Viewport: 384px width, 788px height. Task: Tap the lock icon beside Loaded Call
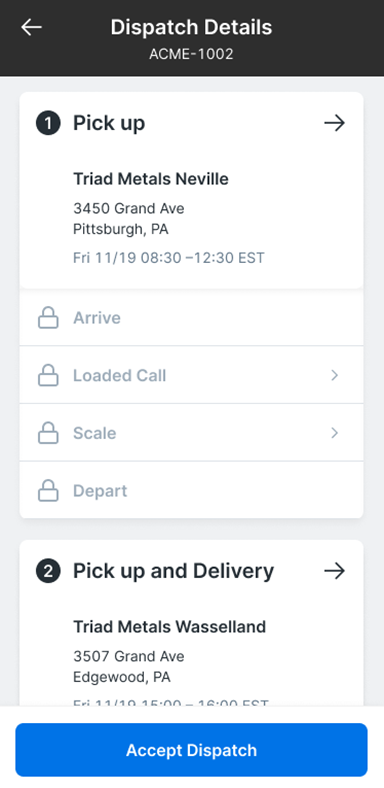pos(48,375)
